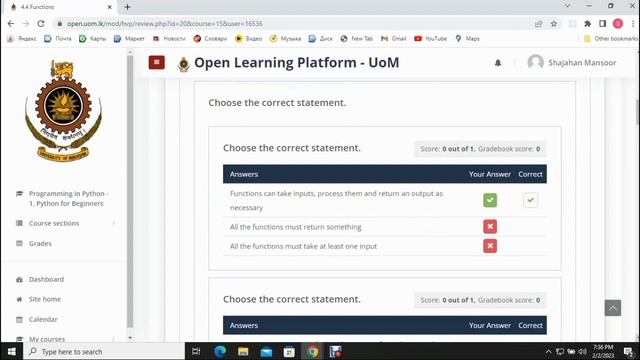Open Calendar in sidebar
The image size is (640, 360).
[43, 319]
